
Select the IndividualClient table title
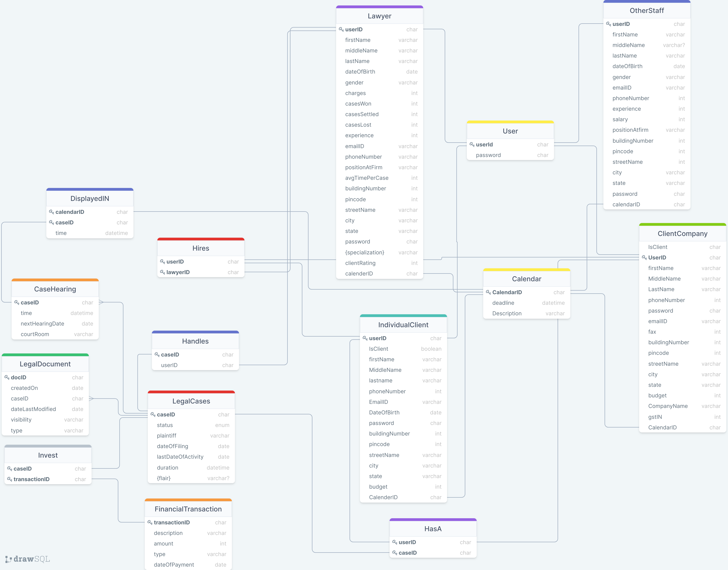pyautogui.click(x=403, y=325)
